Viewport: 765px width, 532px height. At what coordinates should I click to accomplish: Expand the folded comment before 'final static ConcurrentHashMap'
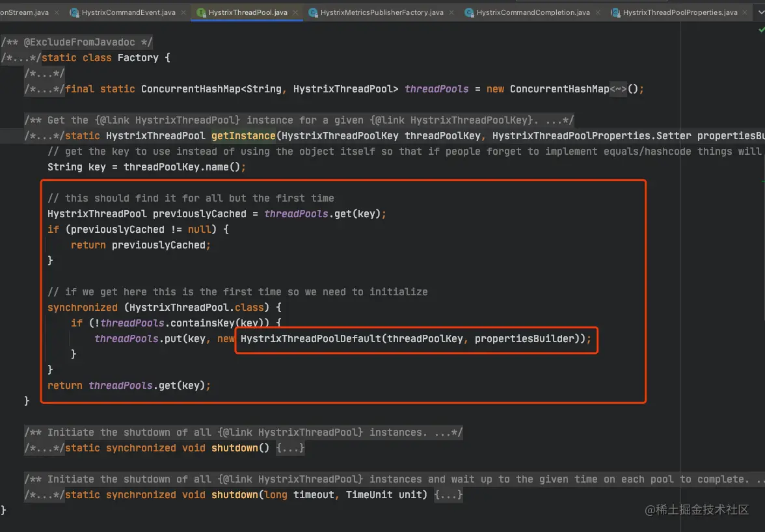(x=44, y=88)
